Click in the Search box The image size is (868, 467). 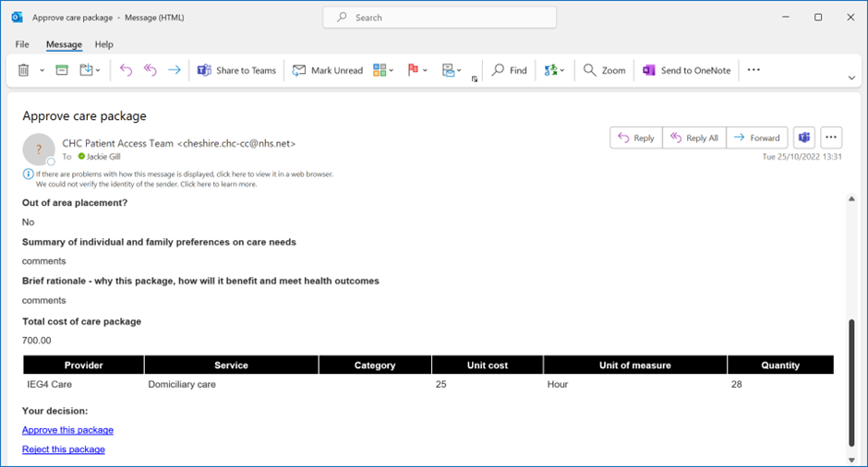440,18
